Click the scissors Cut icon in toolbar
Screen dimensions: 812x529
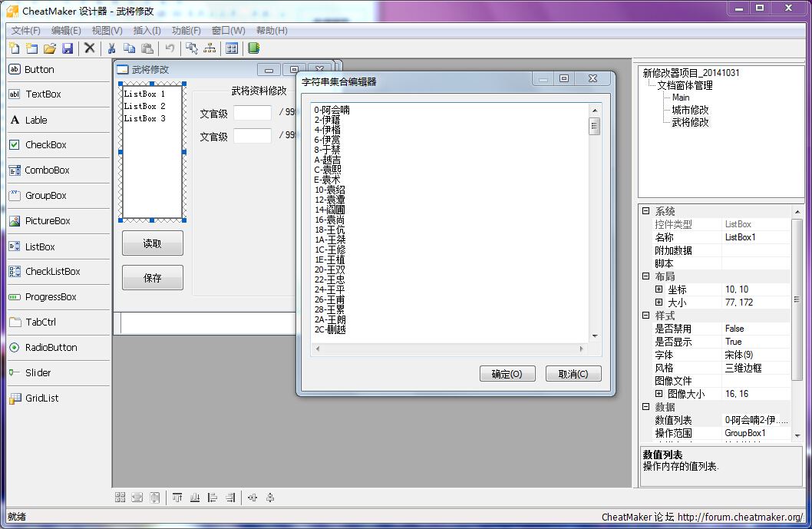(111, 48)
